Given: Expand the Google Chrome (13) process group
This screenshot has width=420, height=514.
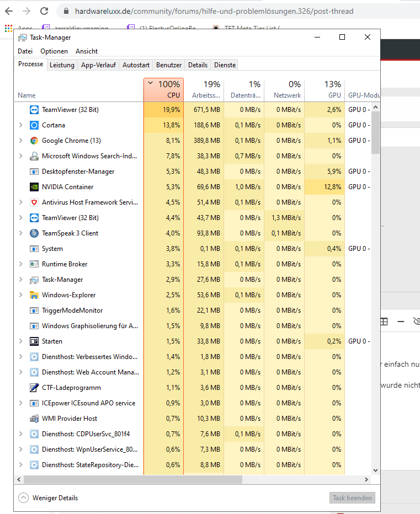Looking at the screenshot, I should click(20, 141).
